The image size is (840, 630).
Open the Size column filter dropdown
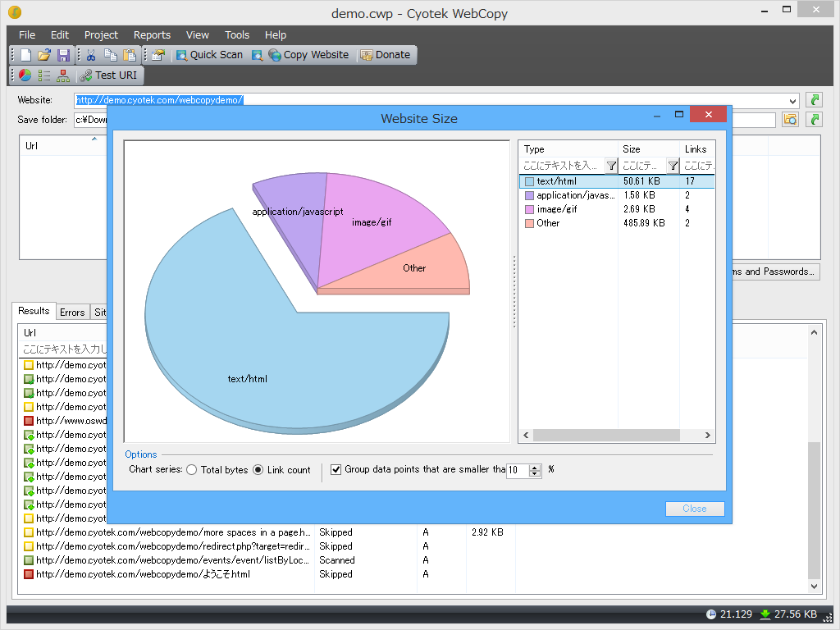click(673, 166)
